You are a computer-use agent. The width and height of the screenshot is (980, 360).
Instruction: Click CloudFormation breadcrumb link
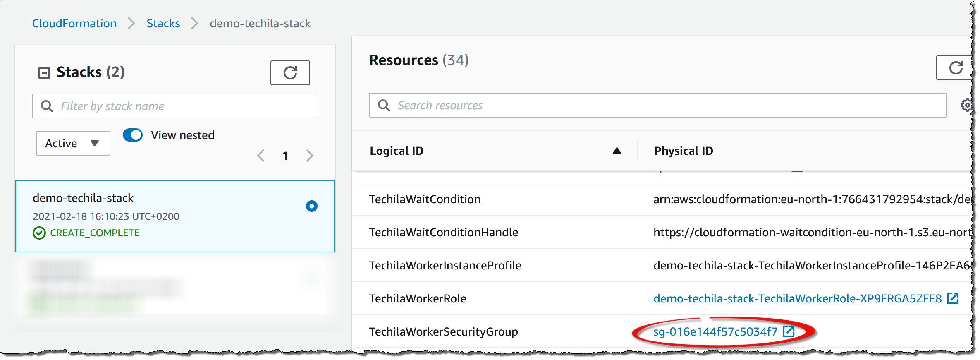(74, 23)
